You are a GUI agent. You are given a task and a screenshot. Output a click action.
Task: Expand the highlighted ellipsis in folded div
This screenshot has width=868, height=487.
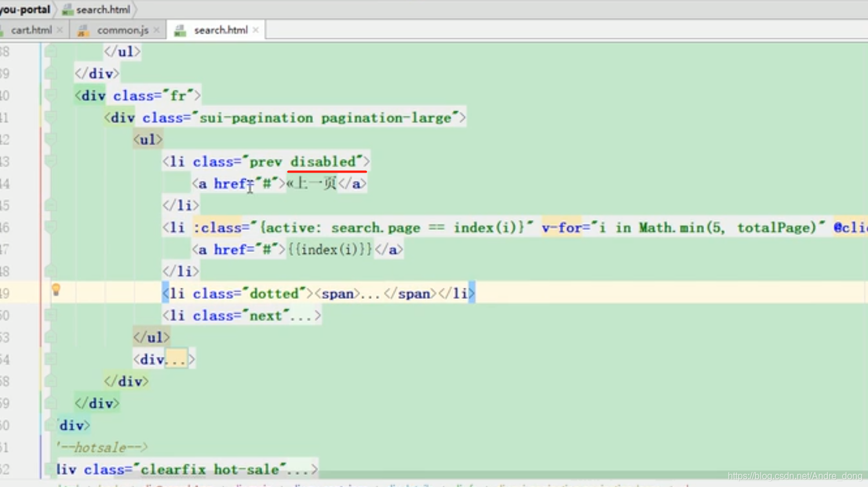click(x=176, y=360)
